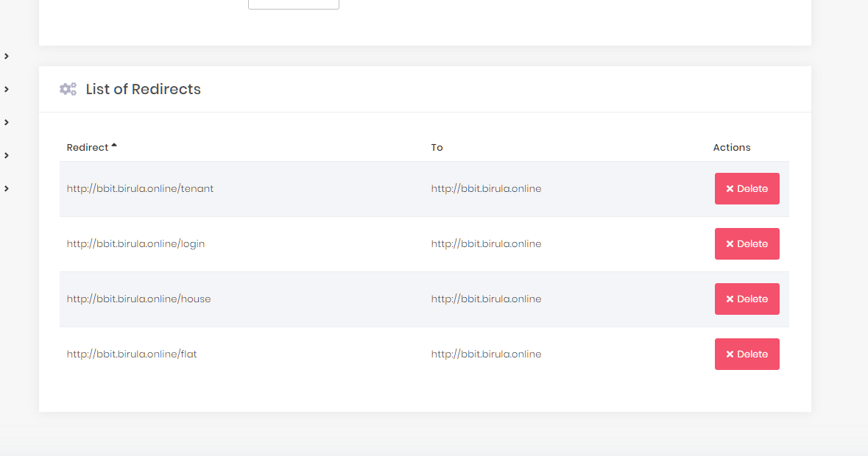Expand the topmost sidebar chevron
This screenshot has height=456, width=868.
pos(7,56)
